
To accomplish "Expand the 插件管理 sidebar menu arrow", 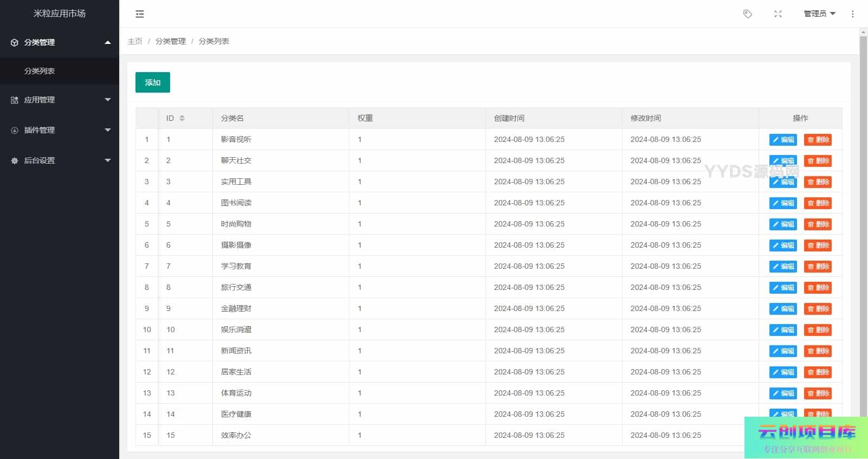I will pos(108,130).
